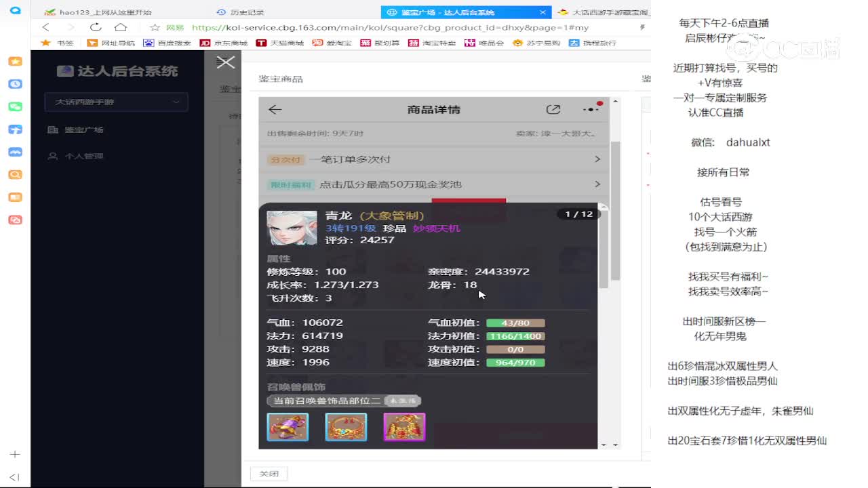
Task: Reload the page with the refresh icon
Action: click(x=96, y=27)
